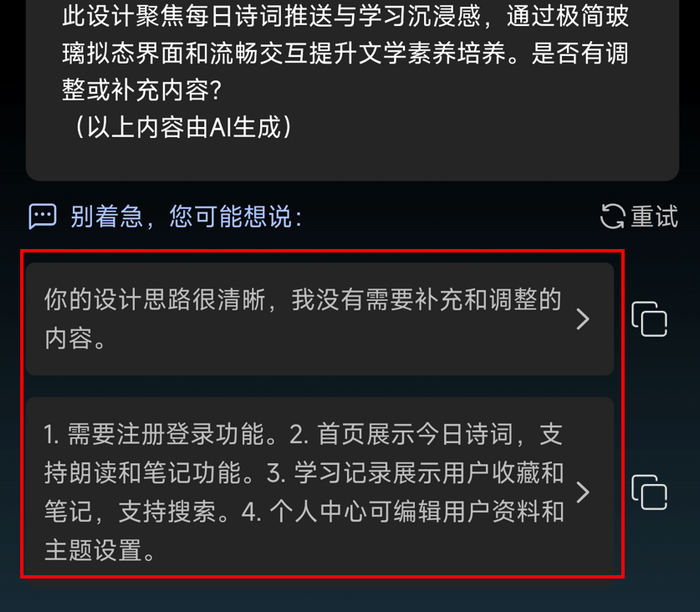
Task: Click the empty area below the AI message text
Action: 353,161
